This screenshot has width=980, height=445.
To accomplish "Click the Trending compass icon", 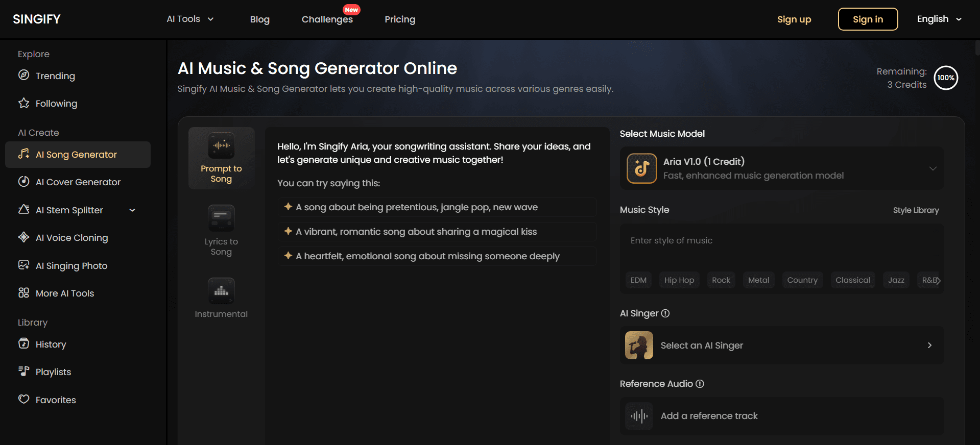I will pyautogui.click(x=23, y=76).
